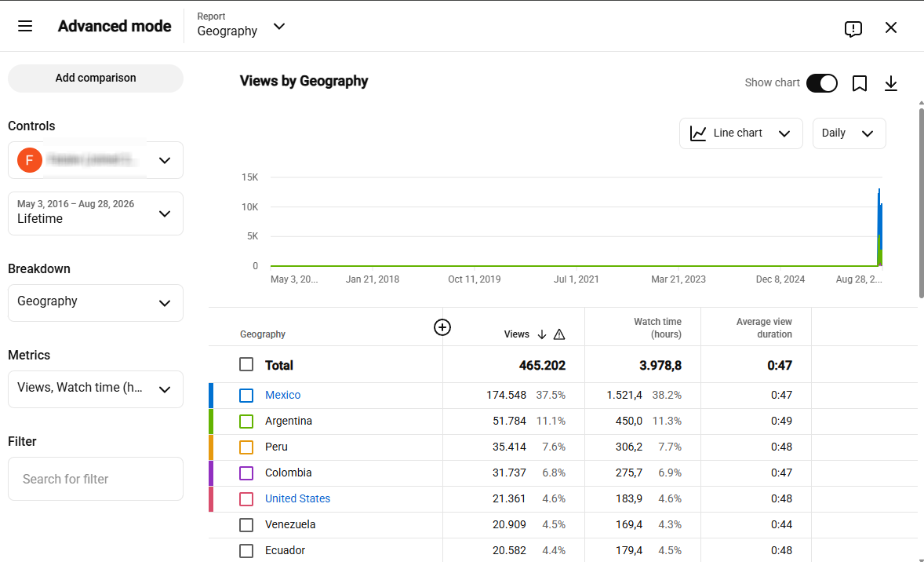Image resolution: width=924 pixels, height=562 pixels.
Task: Click the add metric plus icon
Action: point(442,327)
